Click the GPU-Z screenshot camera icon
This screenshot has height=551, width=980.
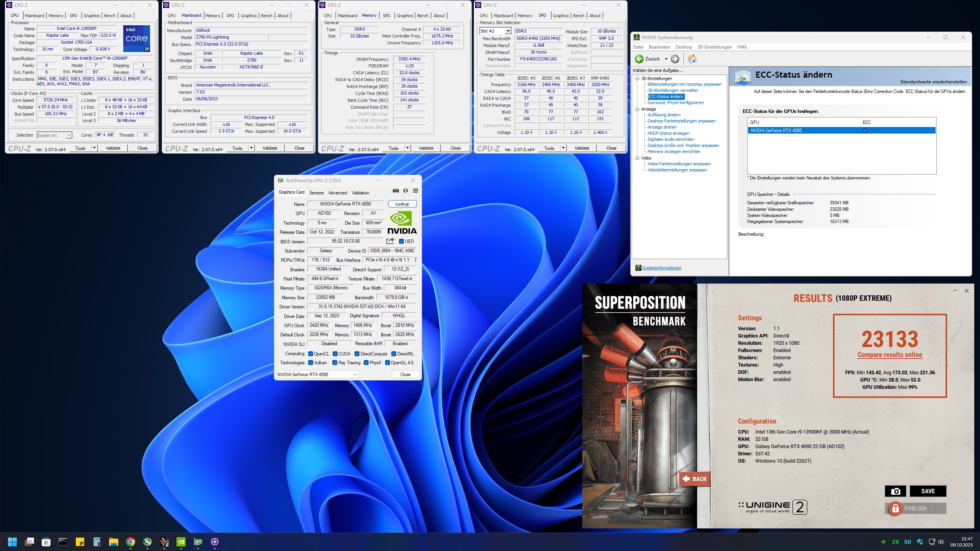coord(396,191)
